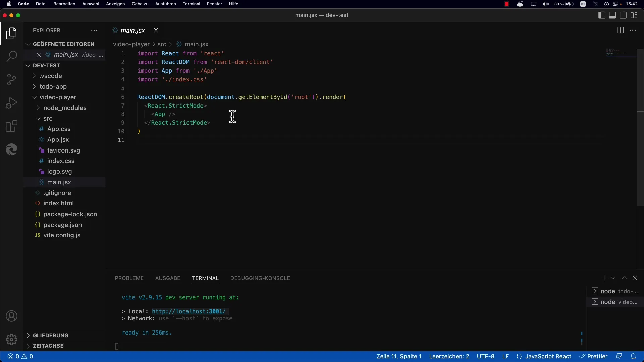
Task: Open the localhost:3001 link in terminal
Action: (x=189, y=311)
